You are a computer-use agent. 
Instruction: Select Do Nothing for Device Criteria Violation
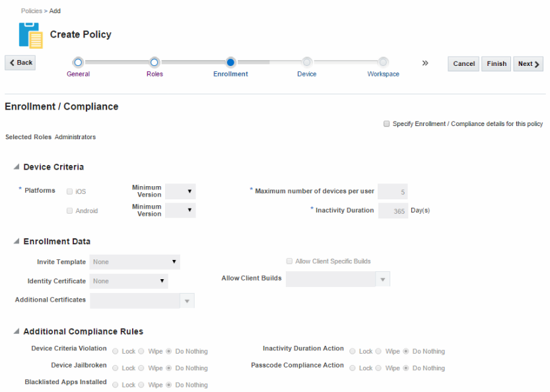click(x=169, y=351)
